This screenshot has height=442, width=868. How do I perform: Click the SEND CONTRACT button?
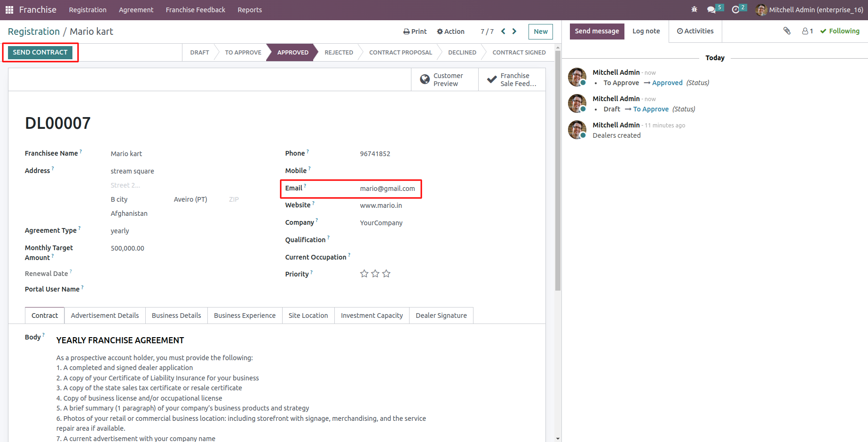tap(40, 52)
